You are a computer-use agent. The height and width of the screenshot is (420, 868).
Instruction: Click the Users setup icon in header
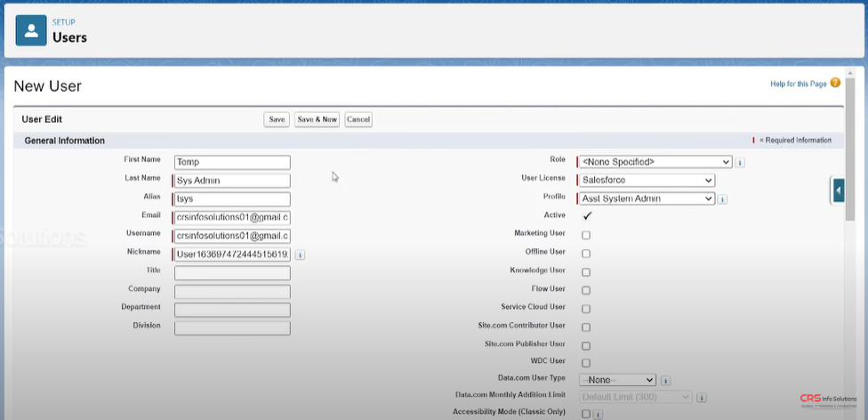(x=32, y=32)
